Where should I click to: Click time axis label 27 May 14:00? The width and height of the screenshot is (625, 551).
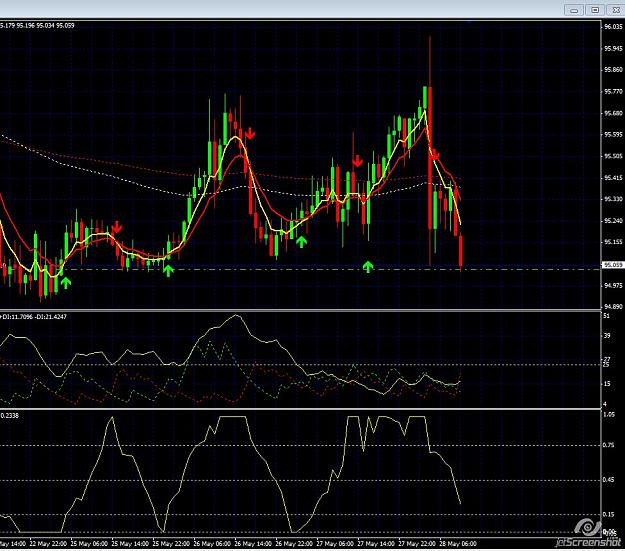(376, 544)
